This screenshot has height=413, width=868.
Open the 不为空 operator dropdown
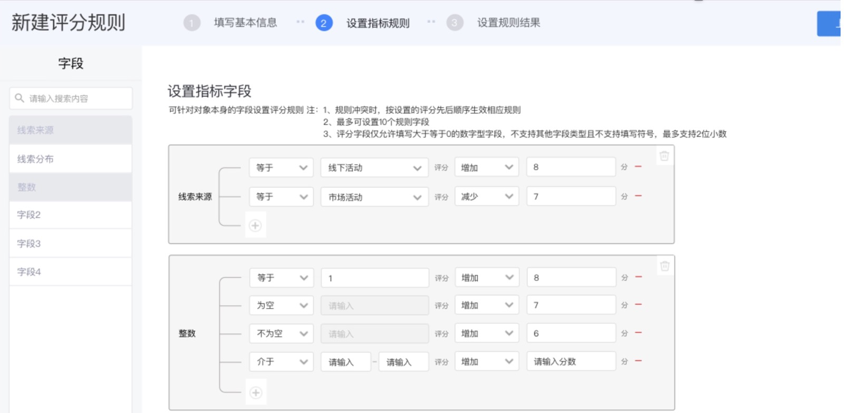(281, 333)
